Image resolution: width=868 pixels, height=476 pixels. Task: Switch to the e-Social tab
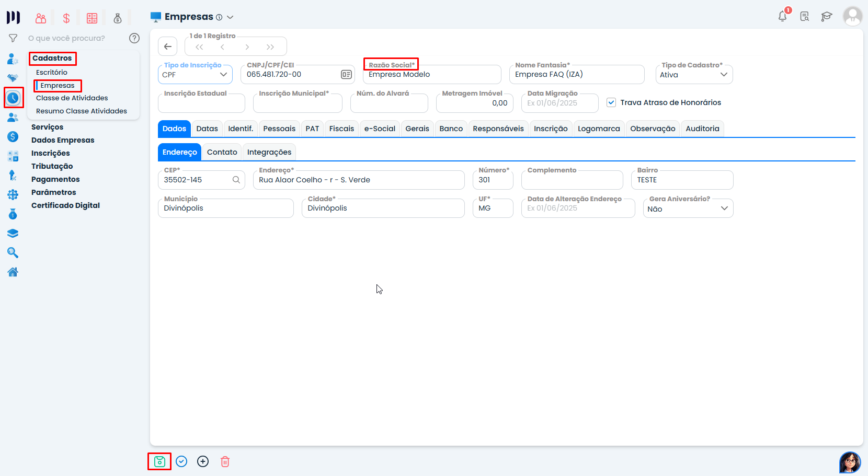click(x=380, y=129)
